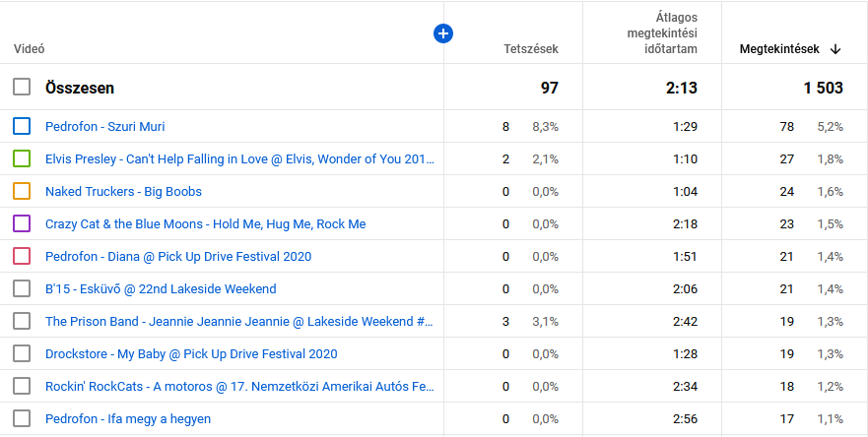Click the sort arrow beside Megtekintések
Screen dimensions: 868x437
point(835,49)
